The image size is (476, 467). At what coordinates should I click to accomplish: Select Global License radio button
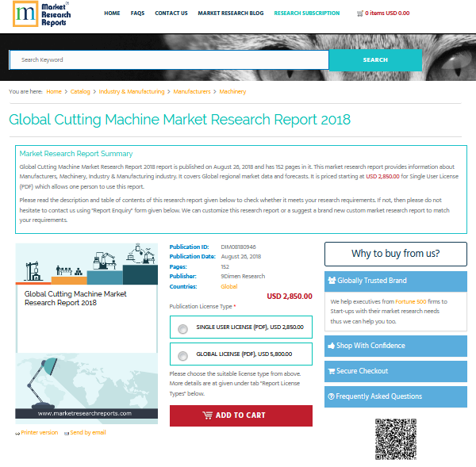coord(182,356)
